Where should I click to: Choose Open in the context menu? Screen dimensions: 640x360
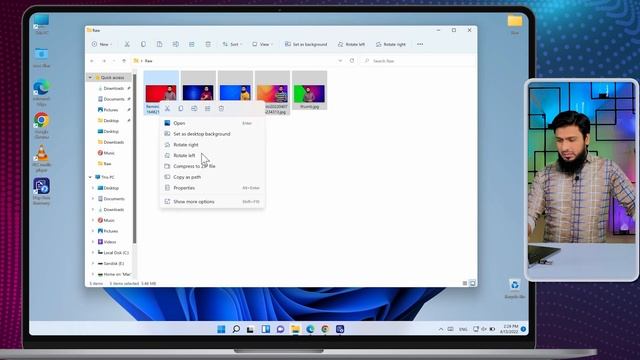212,123
